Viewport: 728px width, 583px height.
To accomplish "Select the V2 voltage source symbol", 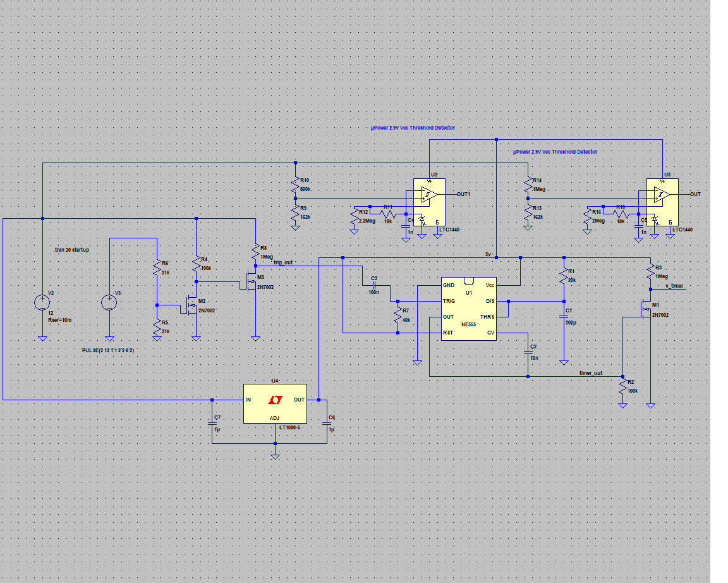I will pos(42,302).
